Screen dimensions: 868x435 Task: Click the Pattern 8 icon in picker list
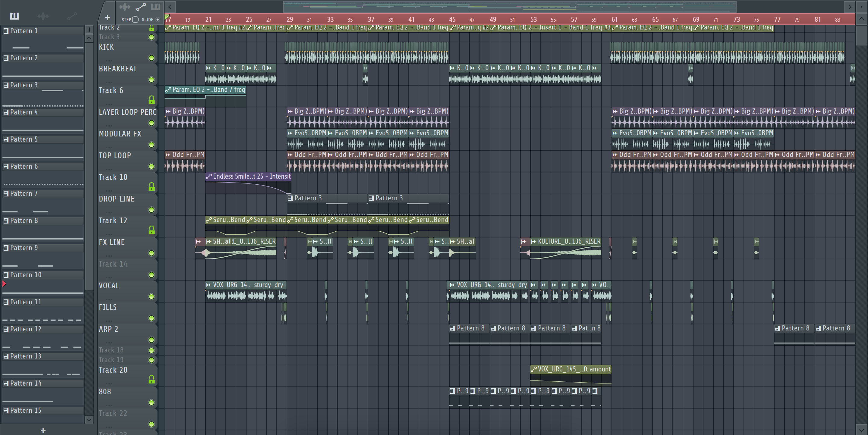click(x=6, y=221)
